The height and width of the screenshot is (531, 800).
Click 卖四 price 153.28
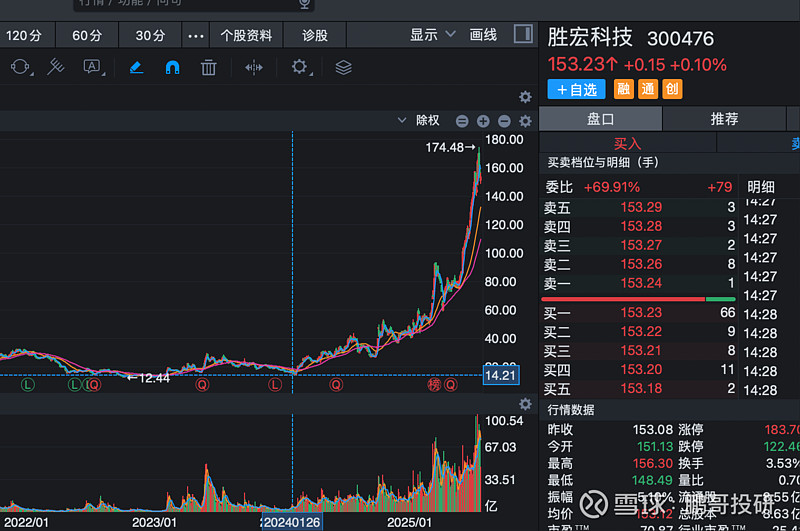[641, 226]
